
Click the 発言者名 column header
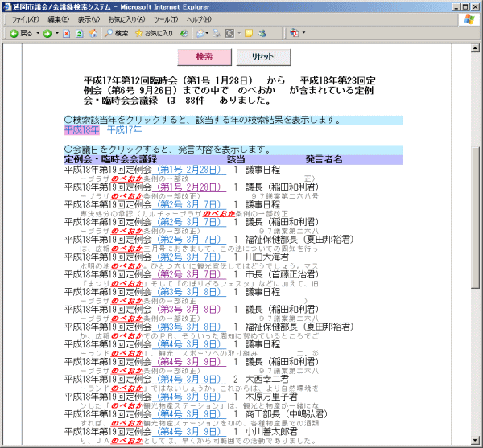(324, 159)
